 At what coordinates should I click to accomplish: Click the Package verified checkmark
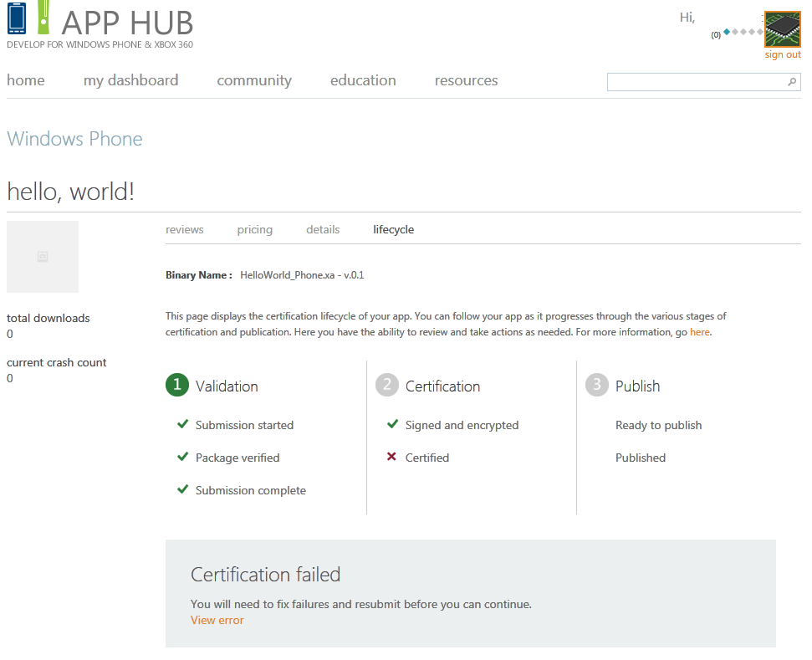click(182, 457)
